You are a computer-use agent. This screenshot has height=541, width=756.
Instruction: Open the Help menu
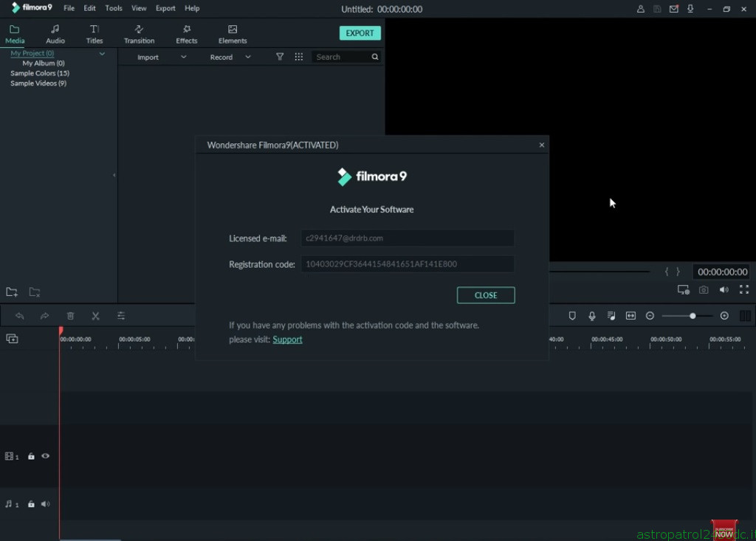click(192, 8)
